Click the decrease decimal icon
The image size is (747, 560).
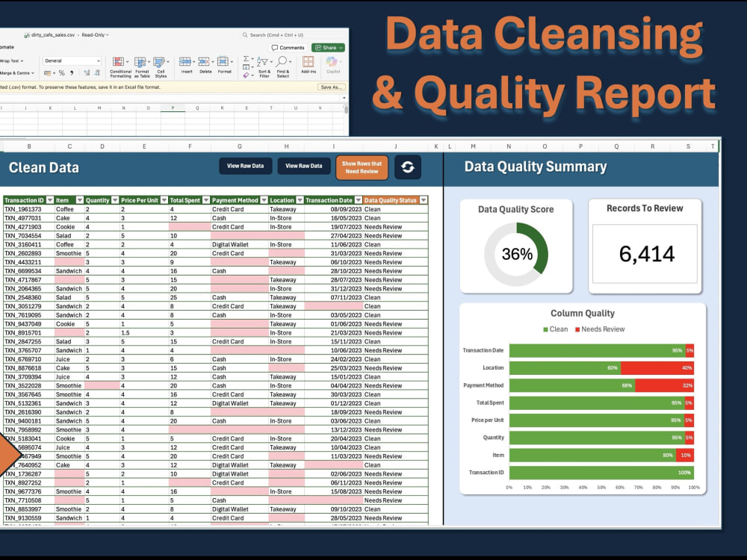click(x=97, y=73)
